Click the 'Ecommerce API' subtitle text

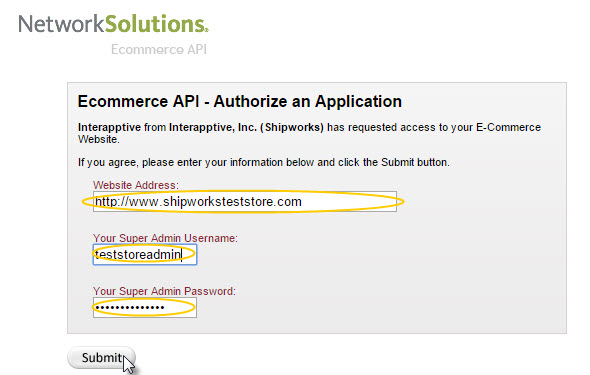click(x=159, y=49)
